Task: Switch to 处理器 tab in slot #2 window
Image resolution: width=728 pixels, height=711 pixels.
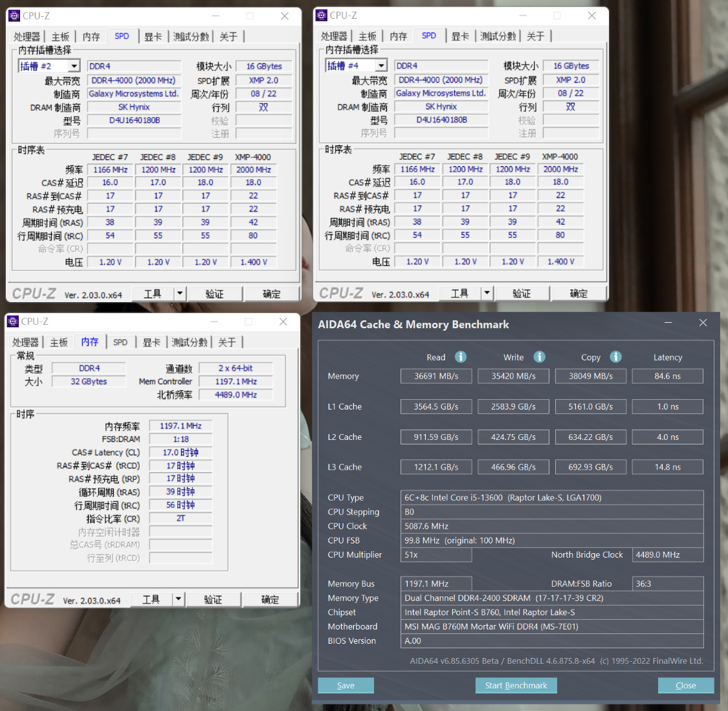Action: coord(27,37)
